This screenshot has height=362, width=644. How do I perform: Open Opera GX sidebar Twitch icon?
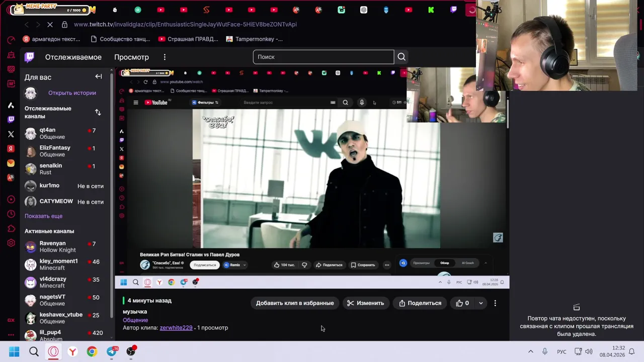click(x=11, y=119)
